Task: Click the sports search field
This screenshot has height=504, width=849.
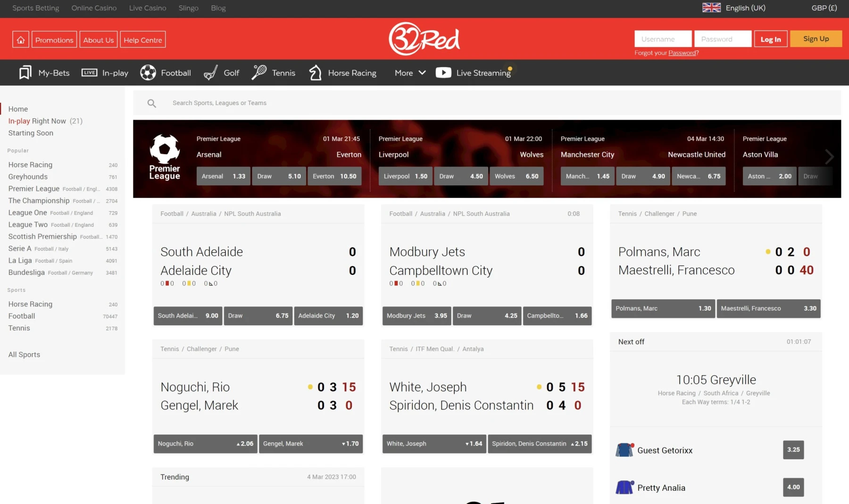Action: tap(487, 103)
